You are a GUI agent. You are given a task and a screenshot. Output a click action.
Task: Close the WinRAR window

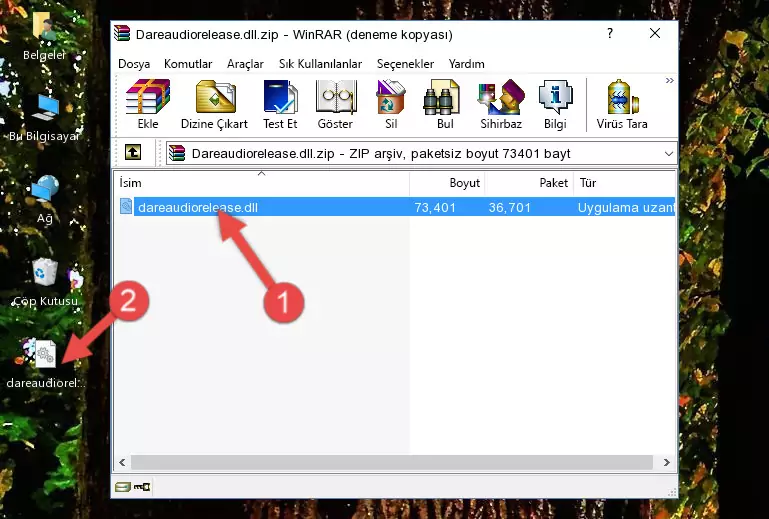[x=655, y=33]
